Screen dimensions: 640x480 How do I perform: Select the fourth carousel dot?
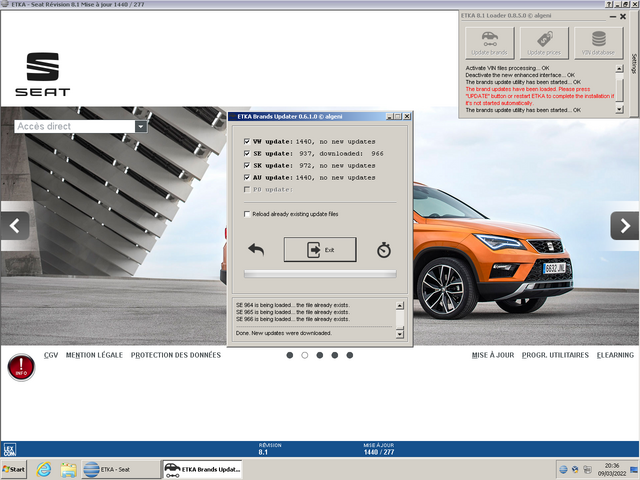[335, 355]
